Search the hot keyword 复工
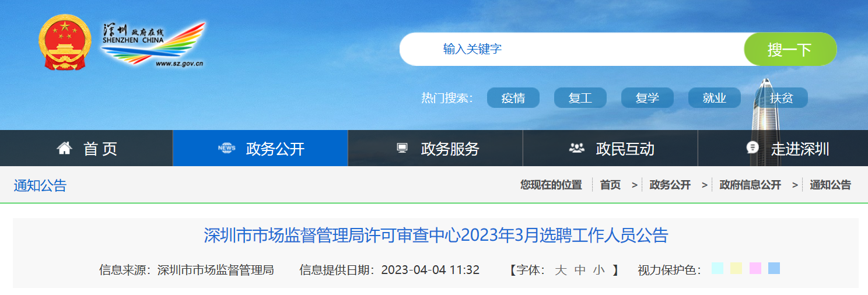The height and width of the screenshot is (295, 868). (580, 98)
